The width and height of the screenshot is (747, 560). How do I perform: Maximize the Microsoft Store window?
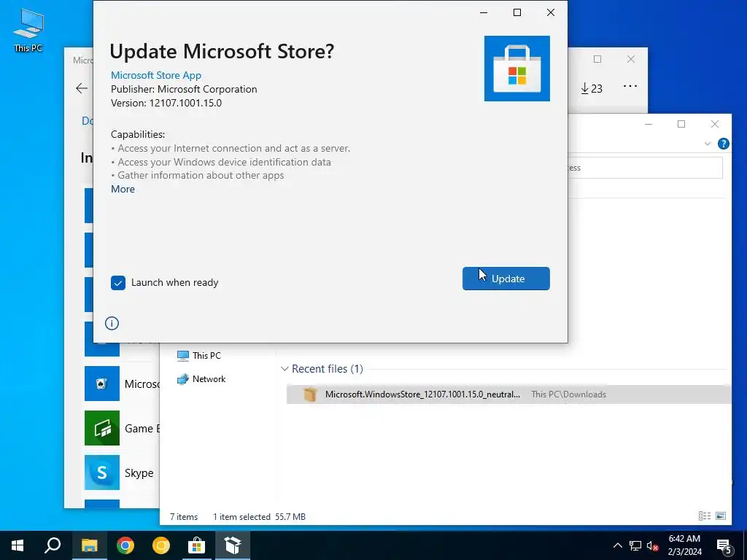(597, 59)
